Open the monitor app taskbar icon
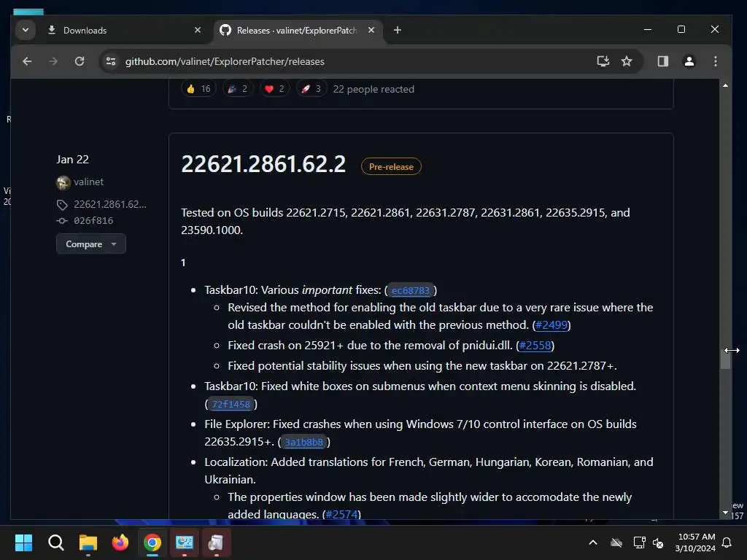The image size is (747, 560). [x=185, y=542]
